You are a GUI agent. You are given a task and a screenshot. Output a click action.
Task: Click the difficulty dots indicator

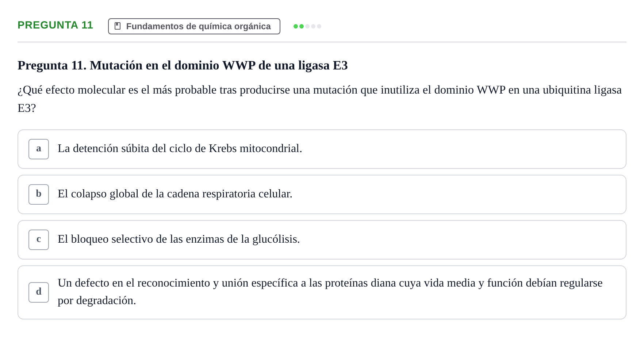(x=307, y=26)
